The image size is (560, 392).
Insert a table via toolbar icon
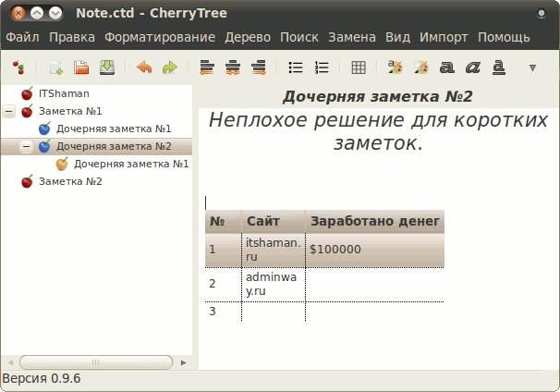coord(359,67)
